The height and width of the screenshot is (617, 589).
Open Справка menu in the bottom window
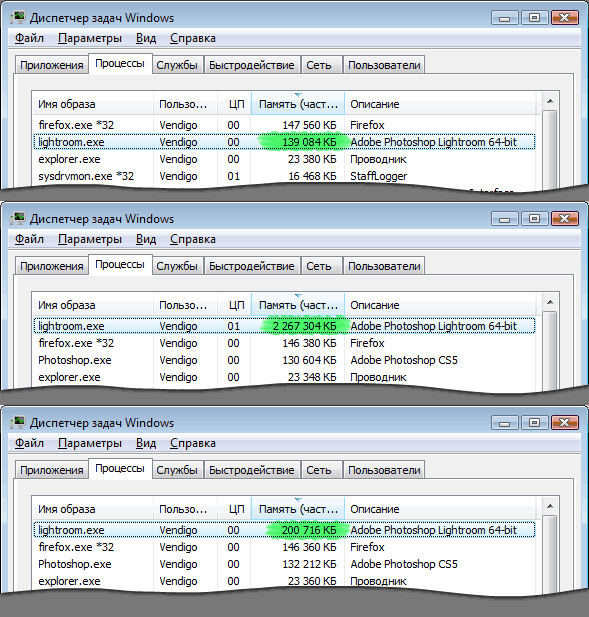(193, 443)
